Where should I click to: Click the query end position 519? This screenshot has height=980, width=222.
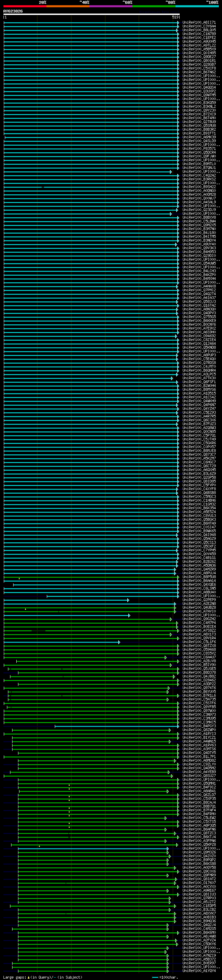(175, 17)
